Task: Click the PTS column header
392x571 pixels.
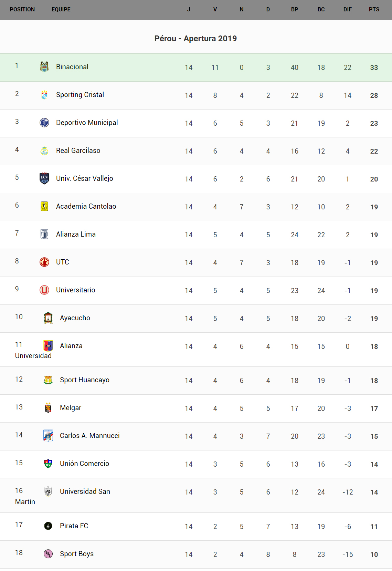Action: tap(374, 10)
